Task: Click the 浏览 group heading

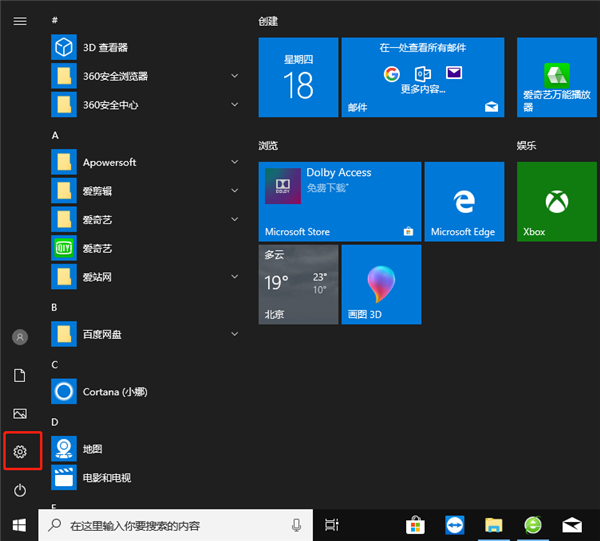Action: point(268,146)
